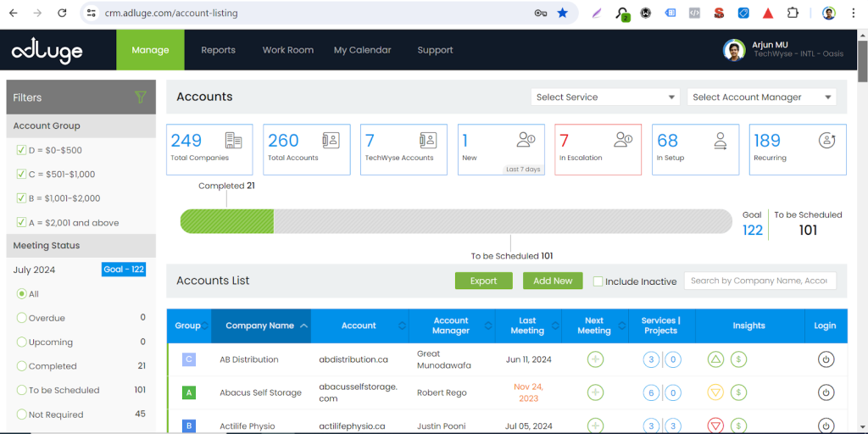Open the Recurring accounts card
The width and height of the screenshot is (868, 434).
tap(793, 150)
